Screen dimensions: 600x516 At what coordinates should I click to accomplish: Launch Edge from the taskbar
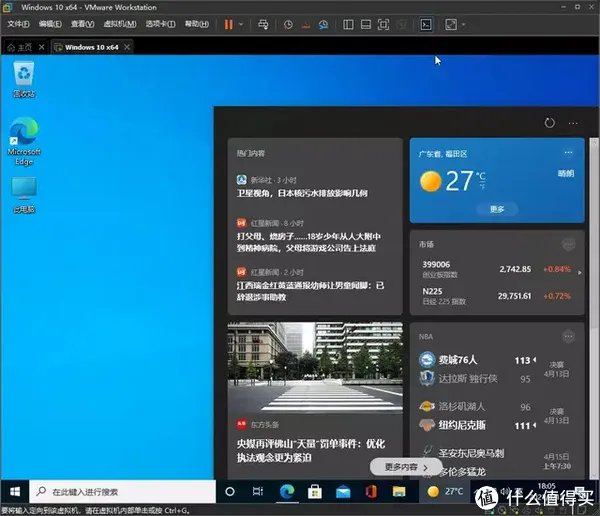point(287,492)
